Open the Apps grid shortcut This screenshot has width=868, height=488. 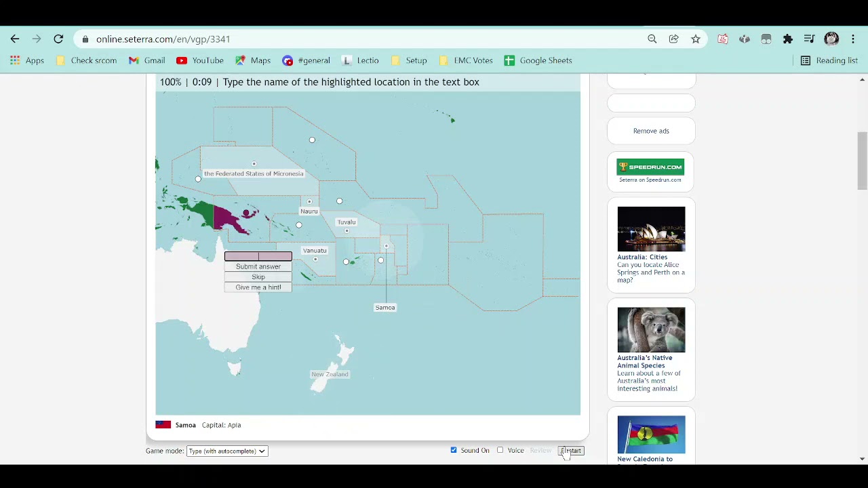click(x=27, y=60)
